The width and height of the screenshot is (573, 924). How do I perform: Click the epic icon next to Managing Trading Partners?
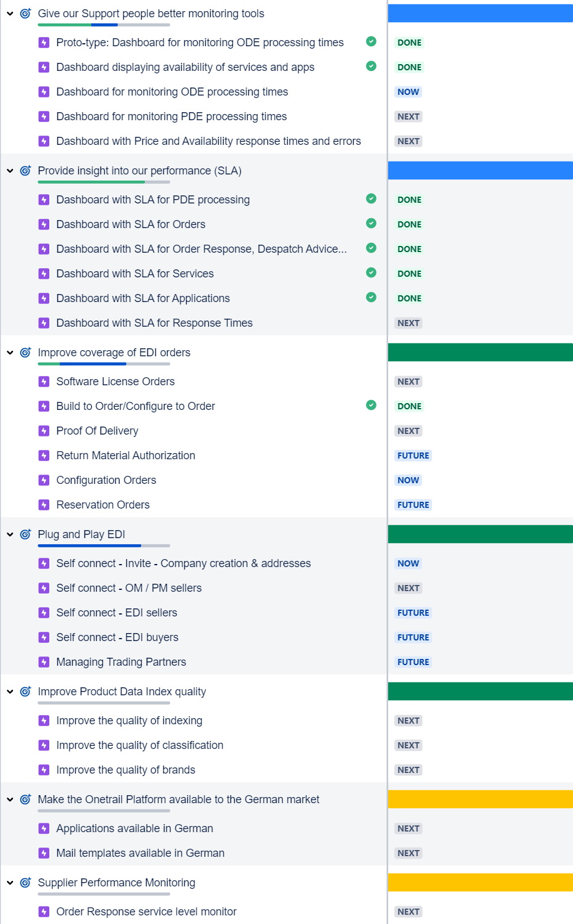click(x=44, y=662)
